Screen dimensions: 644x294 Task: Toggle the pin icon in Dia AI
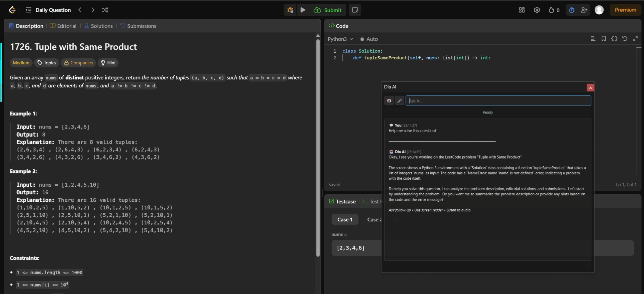(399, 101)
